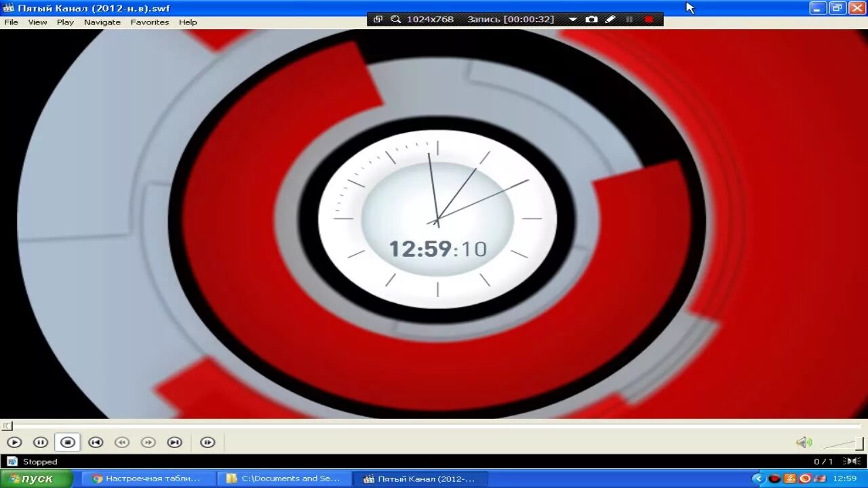Take a snapshot with camera icon
868x488 pixels.
[591, 19]
